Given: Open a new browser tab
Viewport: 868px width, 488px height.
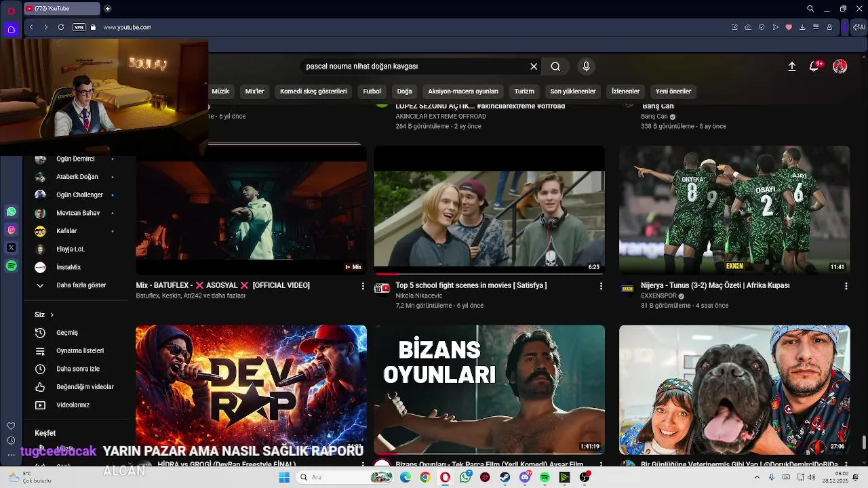Looking at the screenshot, I should click(107, 9).
